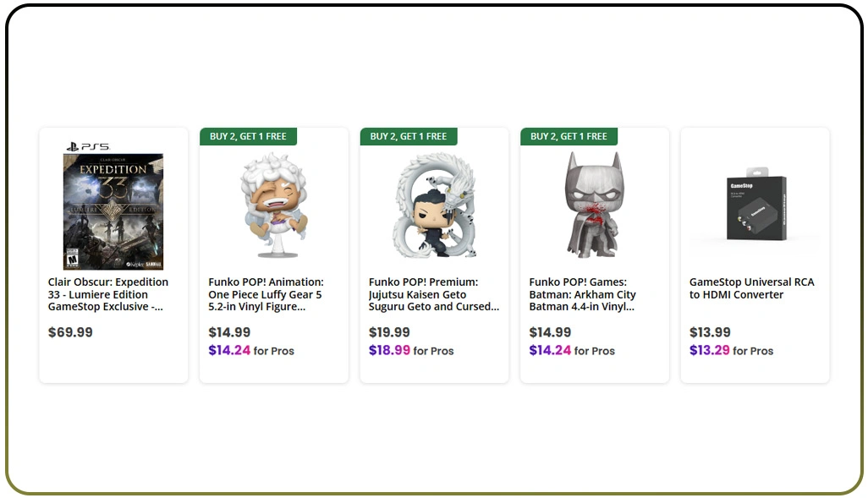The image size is (868, 498).
Task: View the Suguru Geto Funko figure image
Action: (434, 206)
